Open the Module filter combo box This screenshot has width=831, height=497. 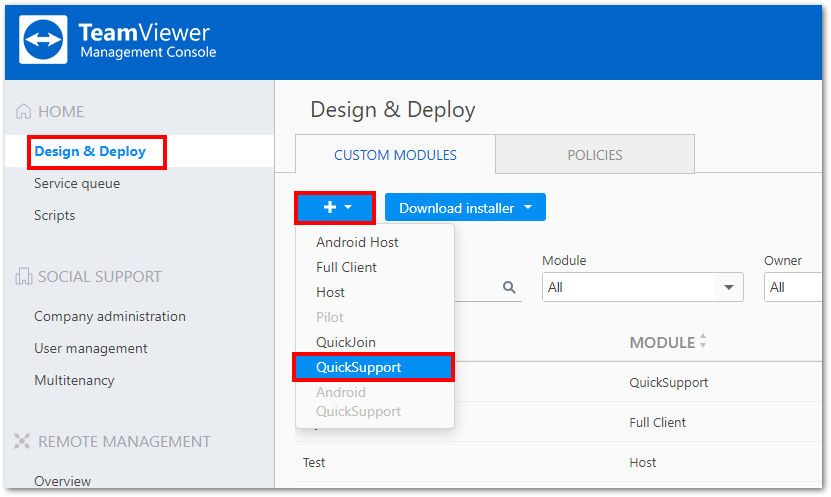click(x=642, y=288)
